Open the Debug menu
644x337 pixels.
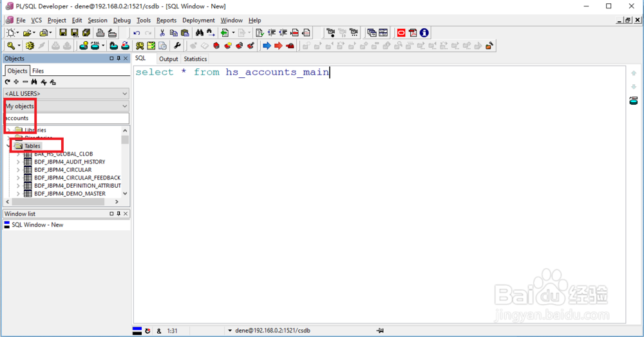coord(122,20)
